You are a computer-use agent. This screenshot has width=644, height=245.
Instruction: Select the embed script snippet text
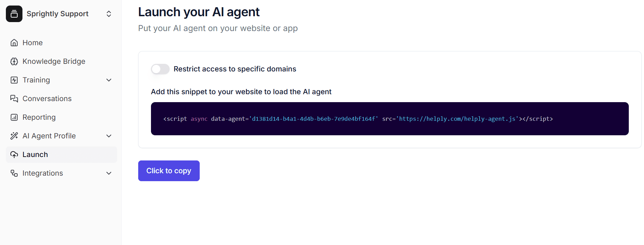point(358,118)
